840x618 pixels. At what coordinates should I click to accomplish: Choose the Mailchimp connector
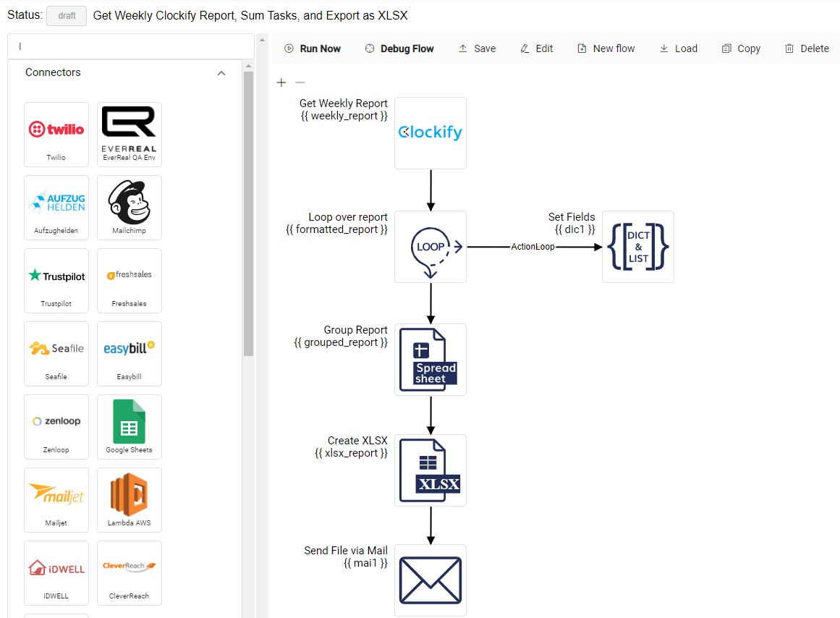[129, 208]
